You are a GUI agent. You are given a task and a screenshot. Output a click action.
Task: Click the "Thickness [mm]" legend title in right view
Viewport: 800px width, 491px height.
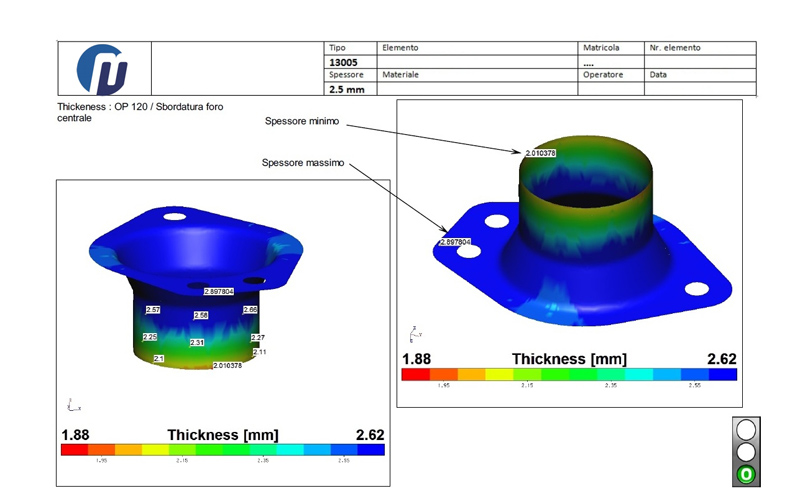click(x=568, y=359)
